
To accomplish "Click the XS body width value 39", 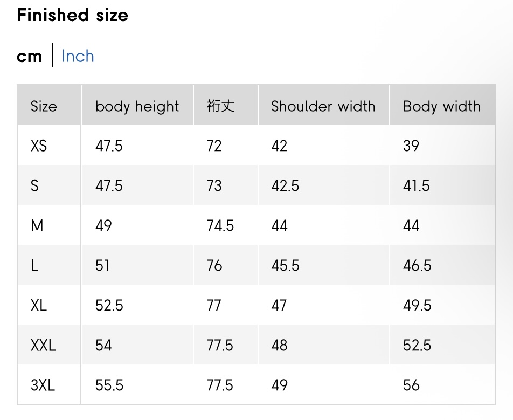I will tap(411, 146).
